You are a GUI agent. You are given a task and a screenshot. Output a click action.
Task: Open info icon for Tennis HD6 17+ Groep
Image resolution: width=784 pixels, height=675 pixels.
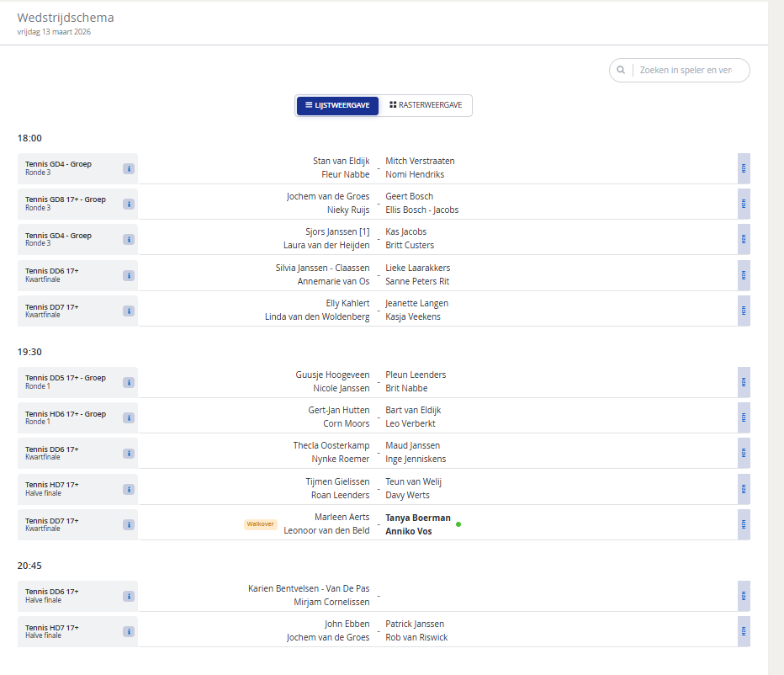click(x=129, y=417)
